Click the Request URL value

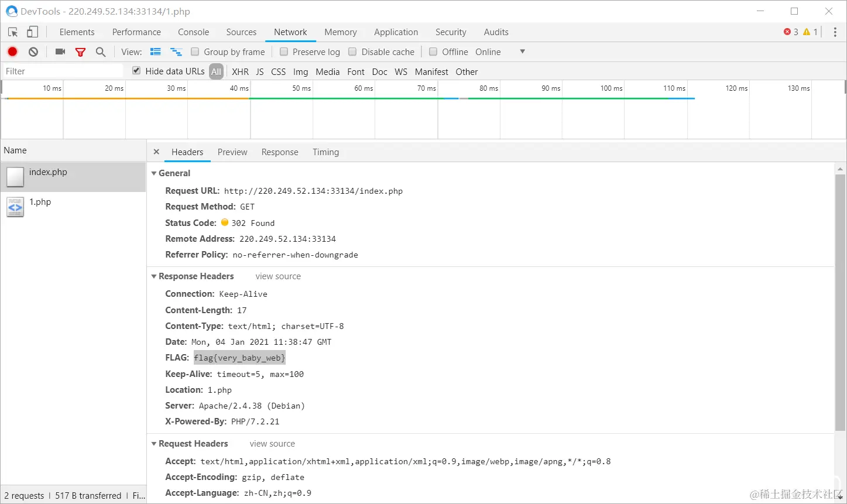point(313,191)
